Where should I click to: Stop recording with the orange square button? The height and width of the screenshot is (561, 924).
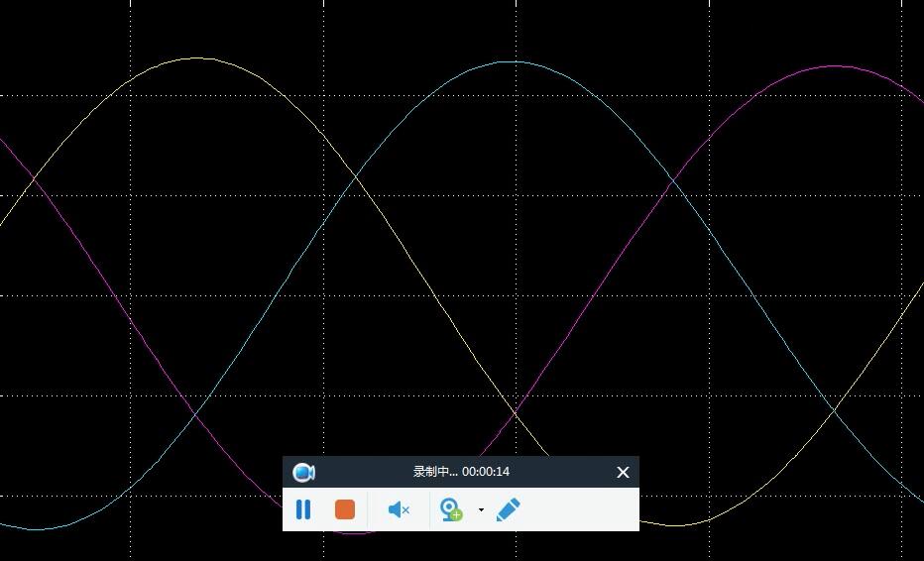(x=345, y=509)
